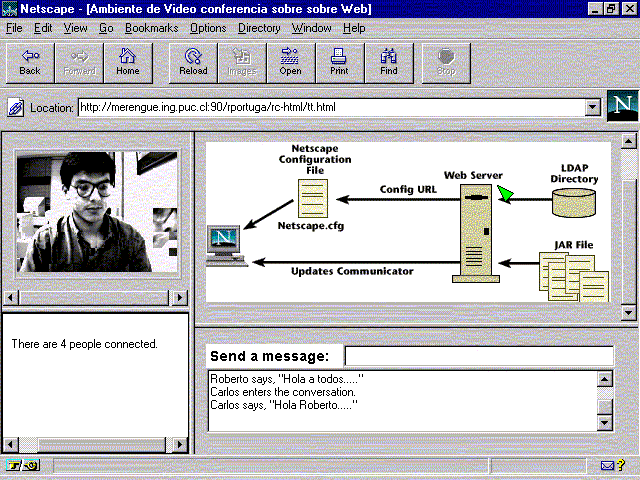Click the 'Netscape Configuration File' diagram label
This screenshot has height=480, width=640.
pyautogui.click(x=315, y=160)
